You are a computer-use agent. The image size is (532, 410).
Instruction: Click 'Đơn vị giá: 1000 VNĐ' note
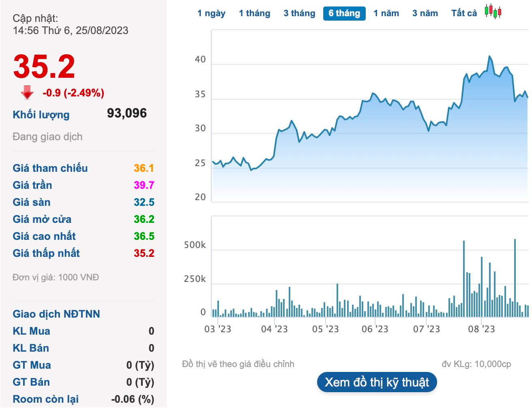click(x=56, y=278)
